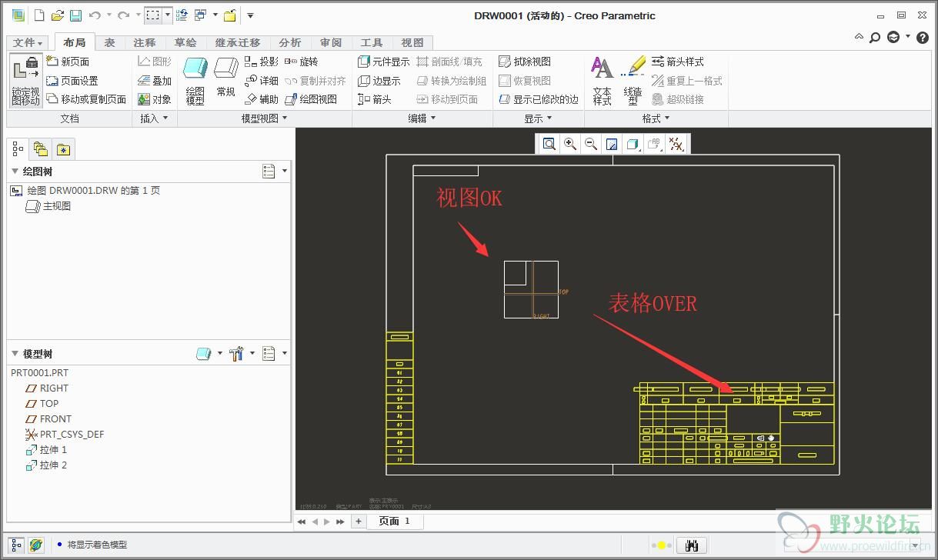Viewport: 938px width, 560px height.
Task: Expand the 编辑 group dropdown
Action: click(422, 118)
